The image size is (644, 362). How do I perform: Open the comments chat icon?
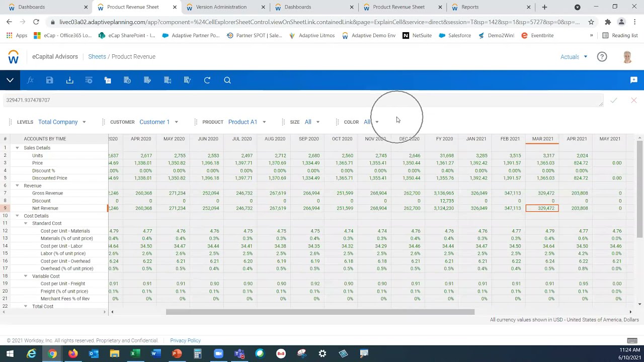coord(634,80)
